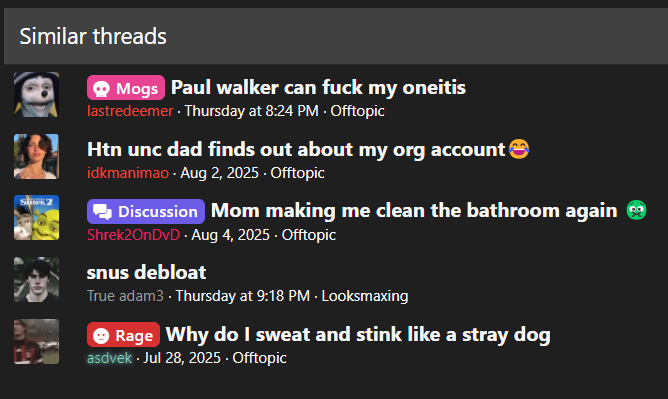Open True adam3's avatar photo
The image size is (668, 399).
[x=37, y=279]
